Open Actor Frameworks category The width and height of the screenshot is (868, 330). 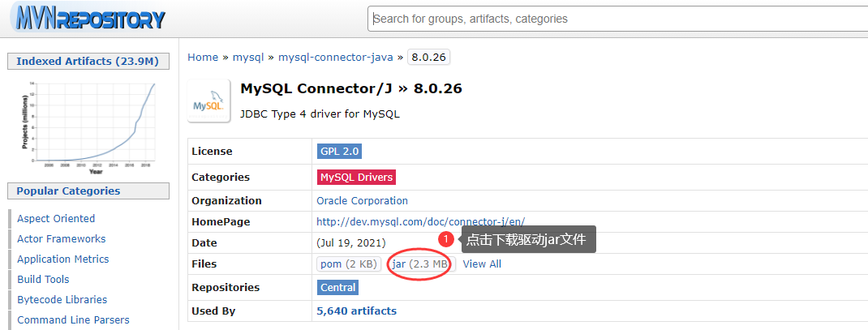[x=61, y=239]
